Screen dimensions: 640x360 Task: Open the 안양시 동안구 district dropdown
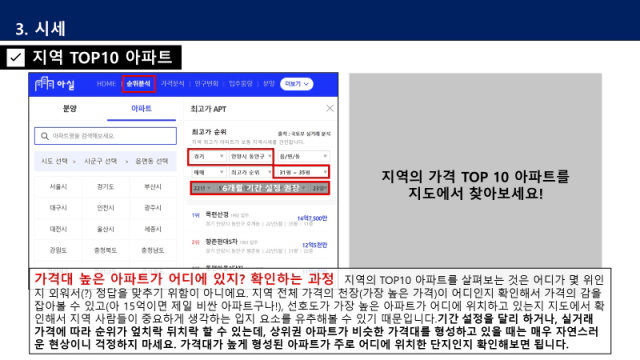coord(251,156)
